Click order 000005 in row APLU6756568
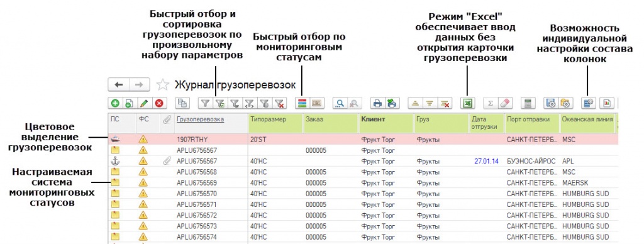 (316, 172)
